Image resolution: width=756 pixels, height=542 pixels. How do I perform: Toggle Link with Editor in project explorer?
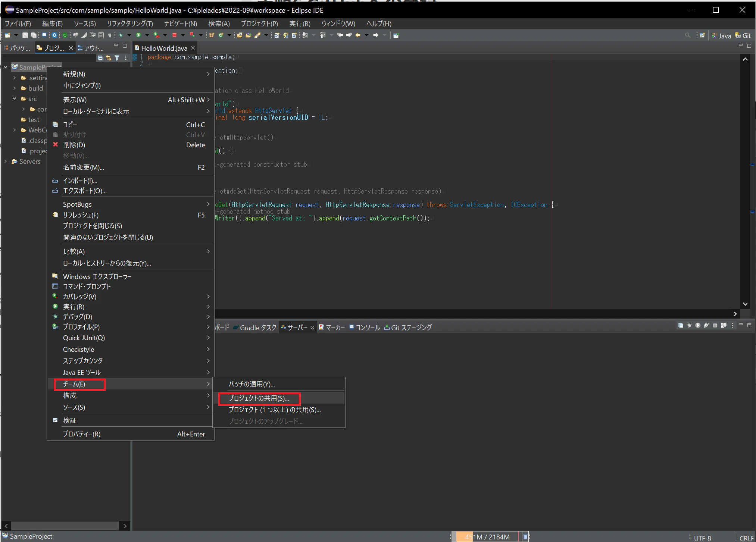(109, 58)
